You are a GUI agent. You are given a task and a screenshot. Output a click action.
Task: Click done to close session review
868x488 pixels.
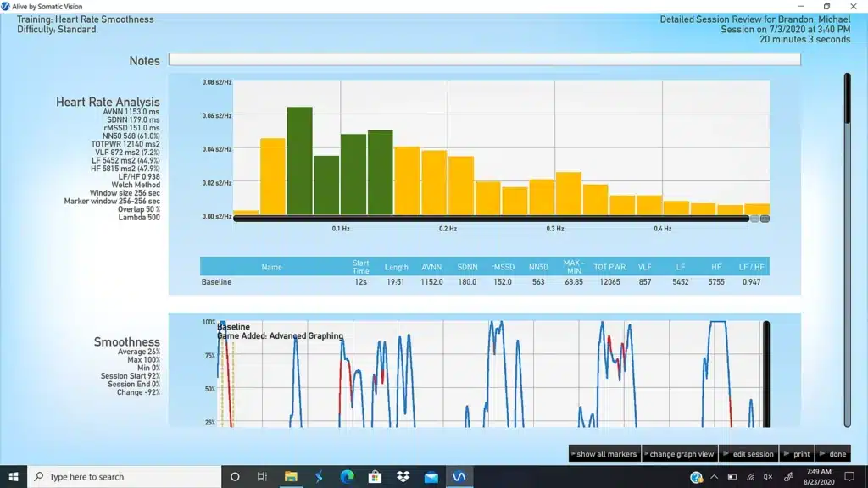coord(833,454)
